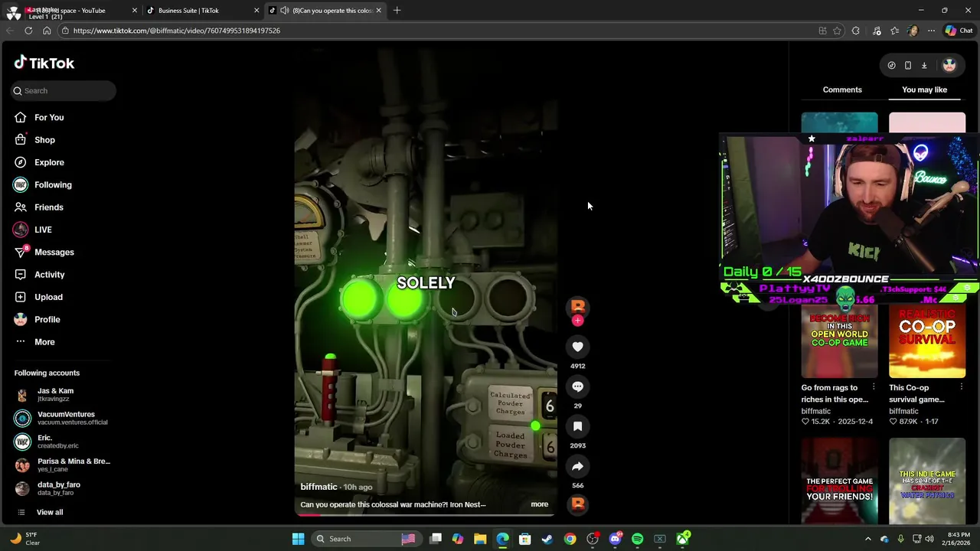Open The Perfect Game for Trolling thumbnail
This screenshot has width=980, height=551.
point(839,481)
